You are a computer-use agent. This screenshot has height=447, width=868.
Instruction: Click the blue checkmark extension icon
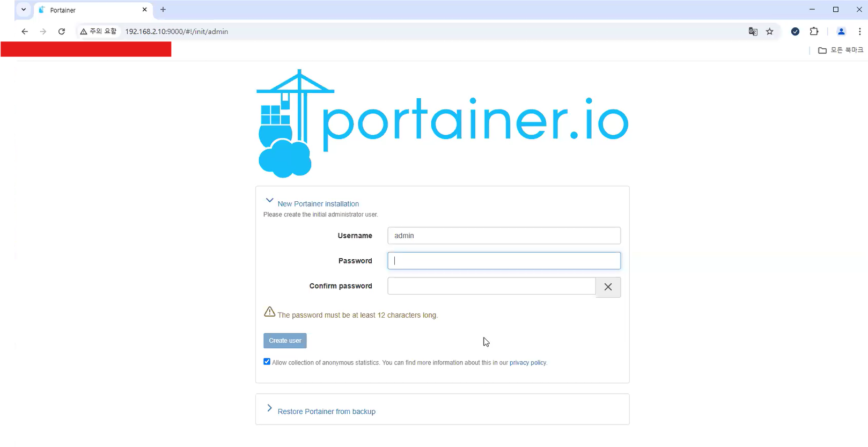(x=795, y=32)
